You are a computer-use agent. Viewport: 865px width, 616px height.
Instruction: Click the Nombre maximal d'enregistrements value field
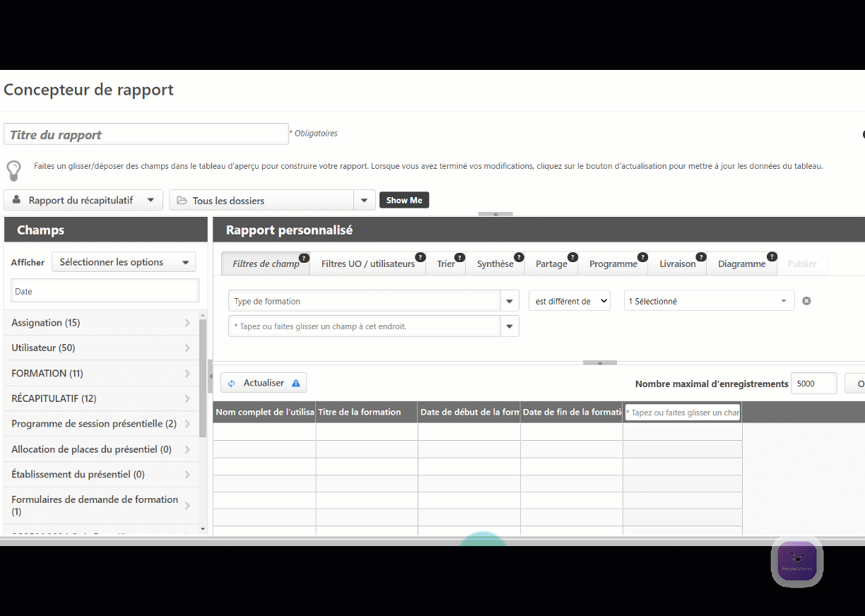click(813, 384)
